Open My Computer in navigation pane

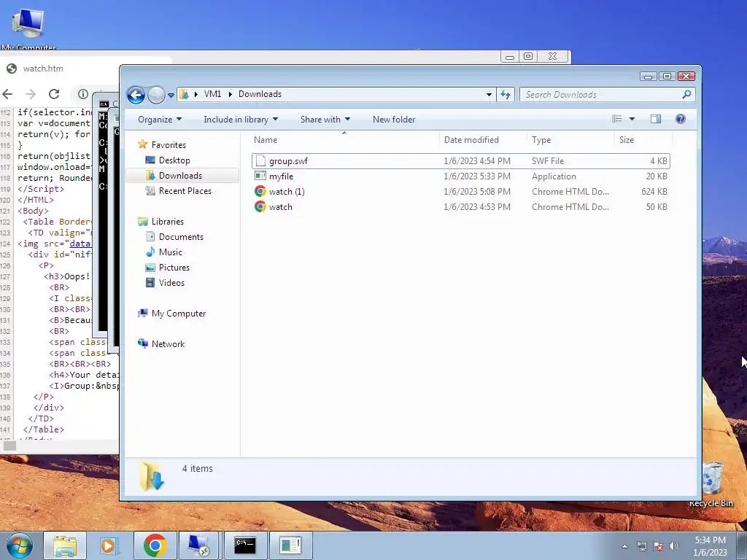click(x=179, y=314)
